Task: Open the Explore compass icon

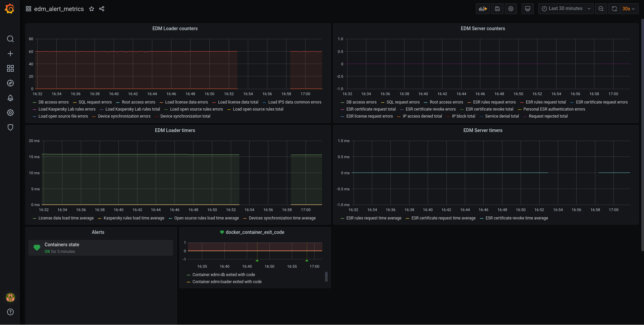Action: point(10,83)
